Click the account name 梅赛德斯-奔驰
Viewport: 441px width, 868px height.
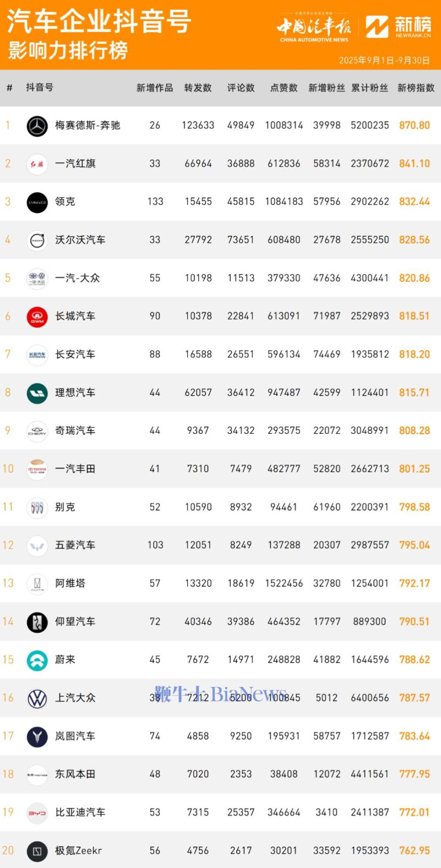[x=88, y=125]
